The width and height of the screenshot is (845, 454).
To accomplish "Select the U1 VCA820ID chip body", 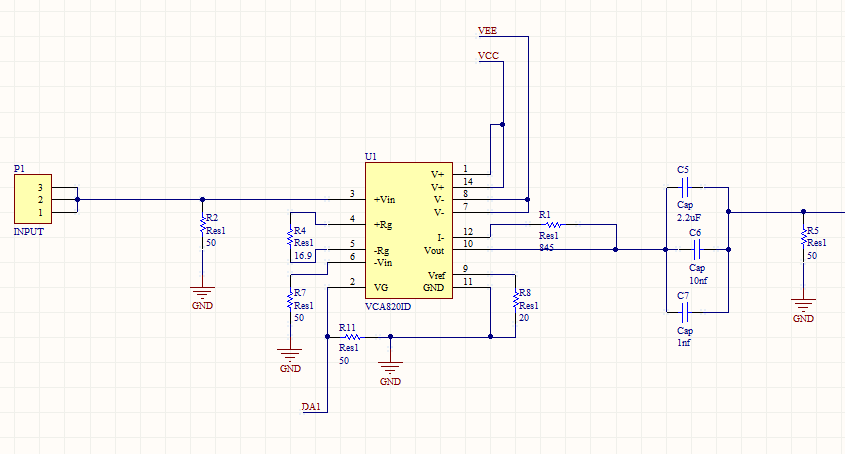I will pyautogui.click(x=409, y=230).
